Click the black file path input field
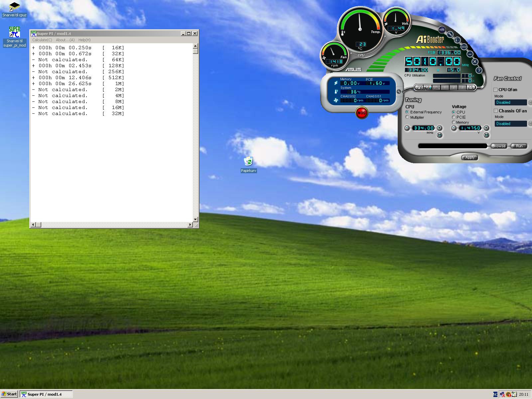This screenshot has width=532, height=399. point(453,146)
